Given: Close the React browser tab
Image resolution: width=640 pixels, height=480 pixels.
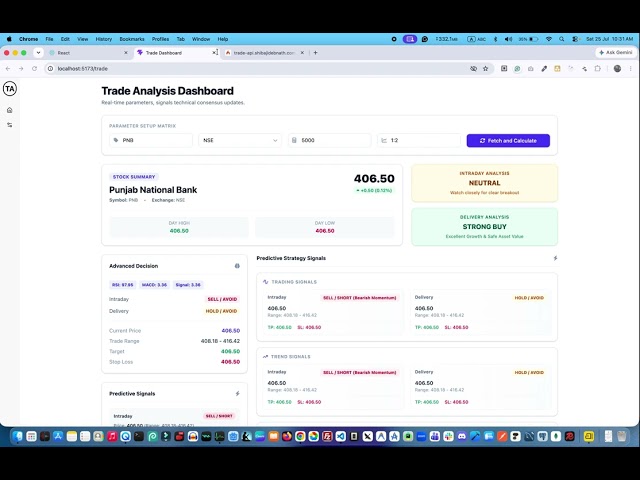Looking at the screenshot, I should click(126, 53).
